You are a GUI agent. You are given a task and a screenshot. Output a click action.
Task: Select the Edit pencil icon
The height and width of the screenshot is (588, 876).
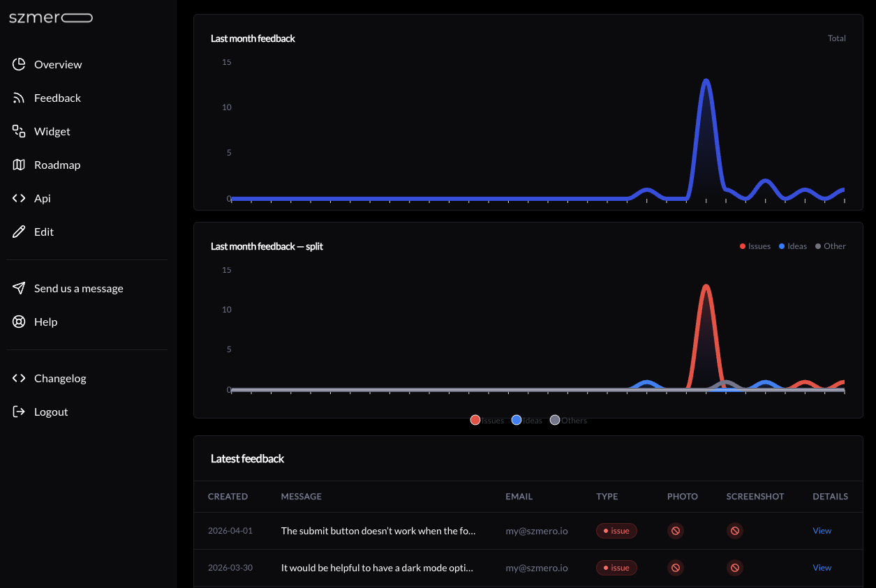19,232
